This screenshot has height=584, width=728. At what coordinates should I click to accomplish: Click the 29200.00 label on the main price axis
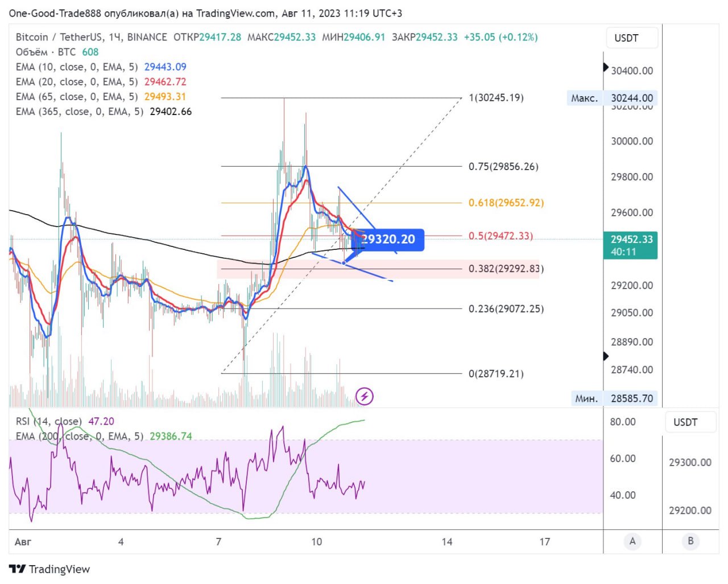point(632,286)
